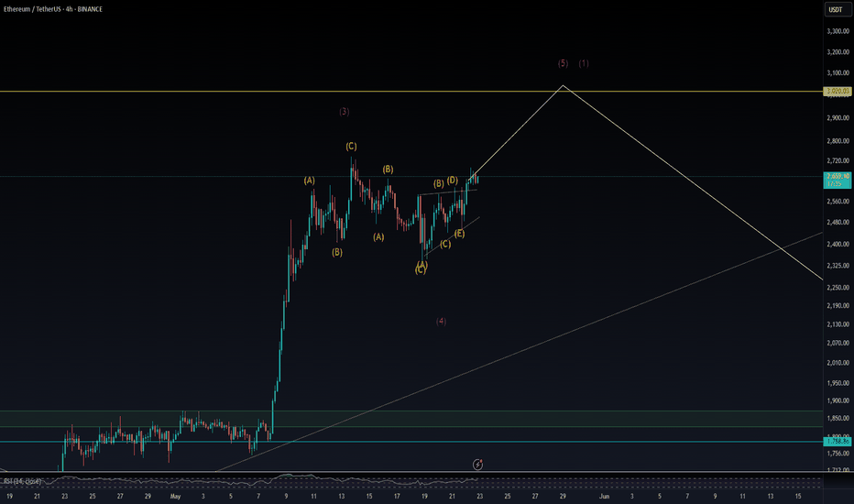The width and height of the screenshot is (854, 504).
Task: Click the 1,900.00 price axis value
Action: tap(838, 401)
